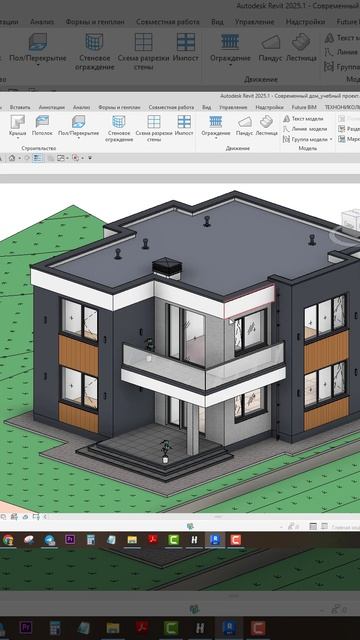The image size is (360, 640).
Task: Open the Аннотации ribbon tab
Action: [x=52, y=107]
